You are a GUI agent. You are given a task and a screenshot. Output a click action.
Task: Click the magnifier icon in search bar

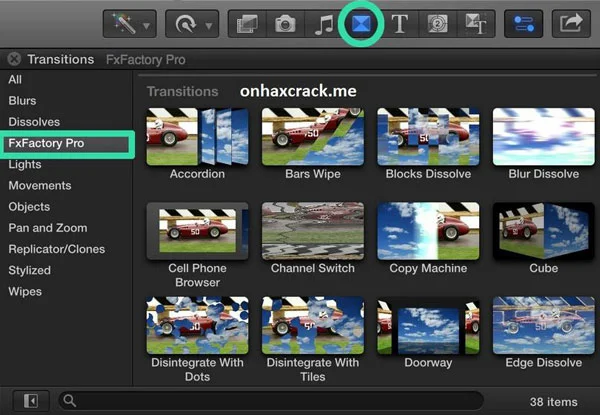70,401
